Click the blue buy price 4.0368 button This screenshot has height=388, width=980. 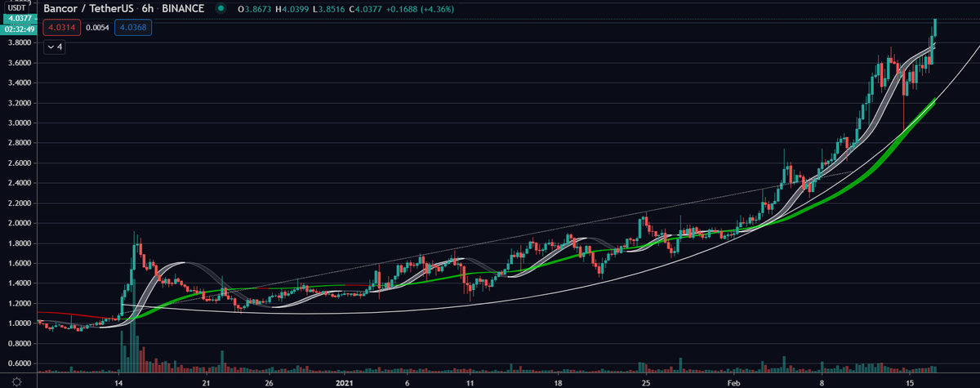pyautogui.click(x=133, y=29)
